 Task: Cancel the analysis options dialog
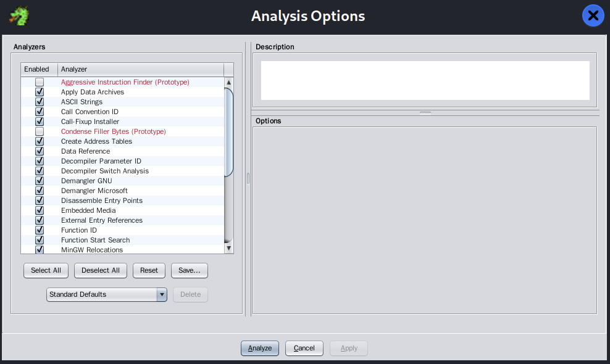pyautogui.click(x=304, y=348)
